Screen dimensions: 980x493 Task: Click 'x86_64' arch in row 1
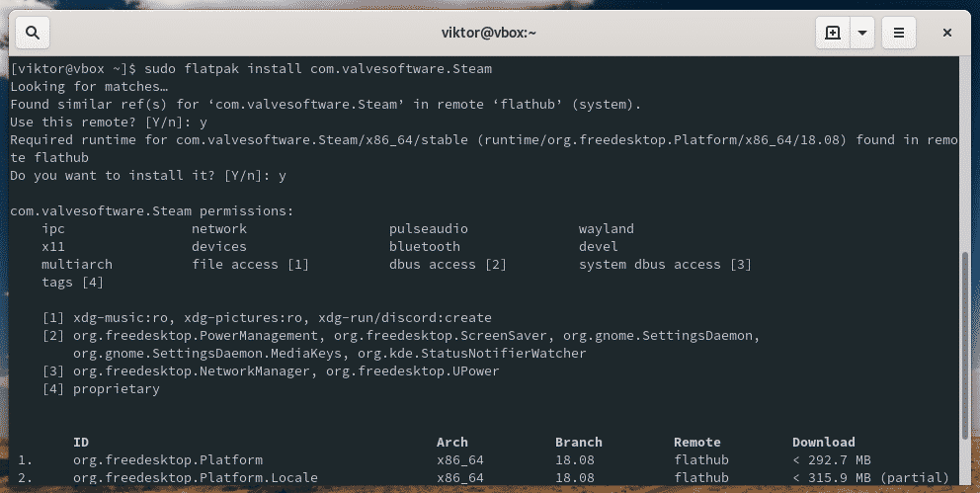pyautogui.click(x=460, y=459)
